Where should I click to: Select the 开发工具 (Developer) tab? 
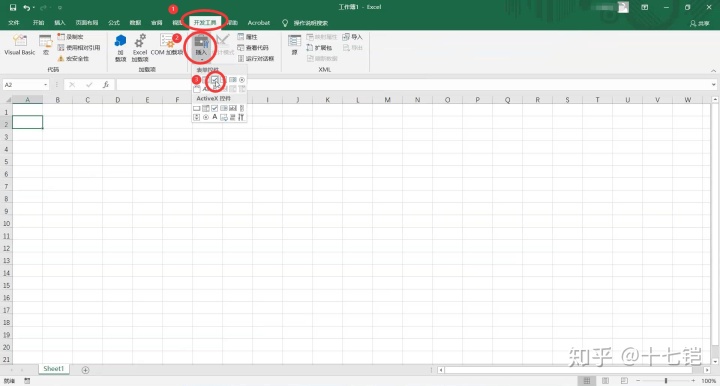(x=205, y=22)
